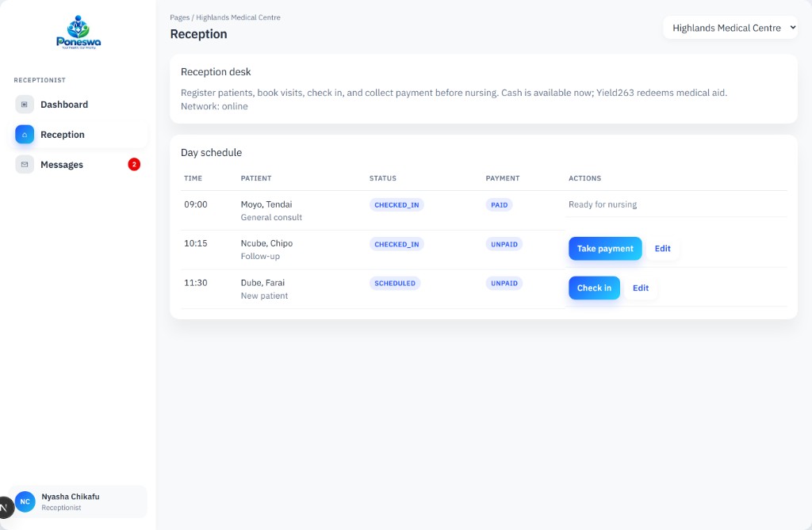Click the SCHEDULED status badge
The width and height of the screenshot is (812, 530).
coord(395,283)
